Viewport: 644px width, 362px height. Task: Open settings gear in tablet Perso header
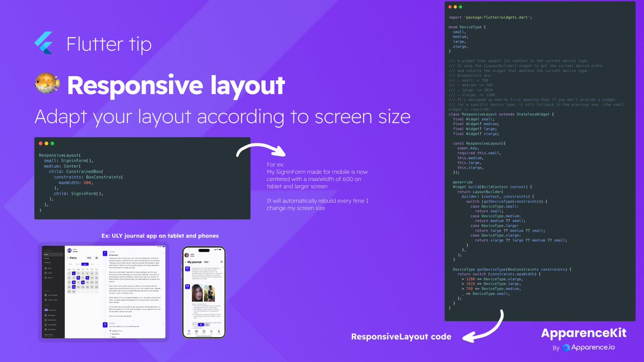point(97,258)
